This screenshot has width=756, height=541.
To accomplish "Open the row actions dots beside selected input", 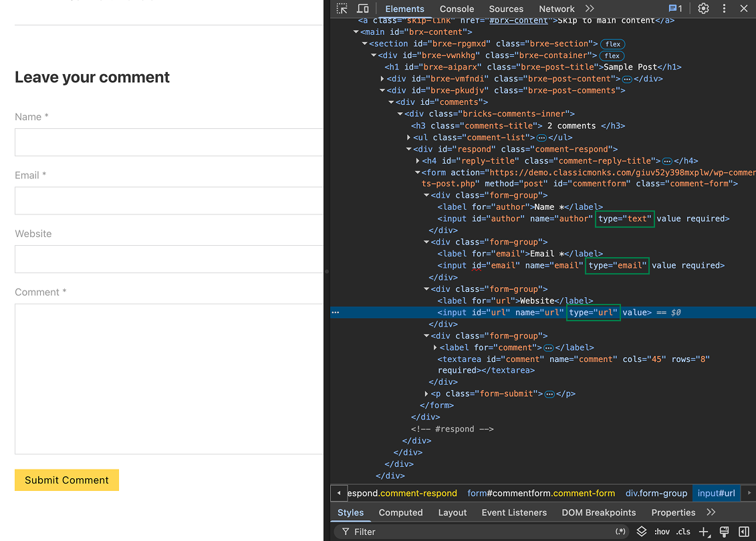I will pos(336,313).
